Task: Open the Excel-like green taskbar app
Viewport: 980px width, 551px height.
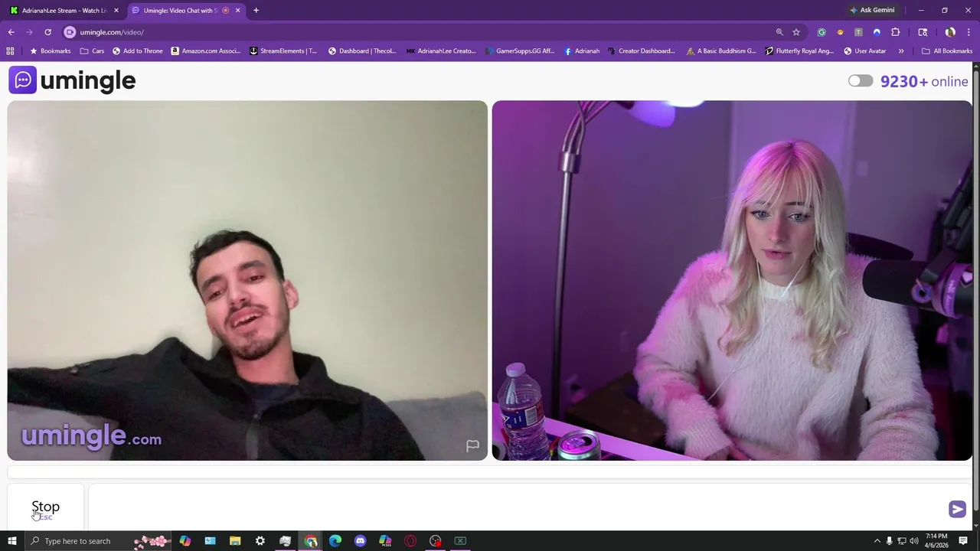Action: pos(460,541)
